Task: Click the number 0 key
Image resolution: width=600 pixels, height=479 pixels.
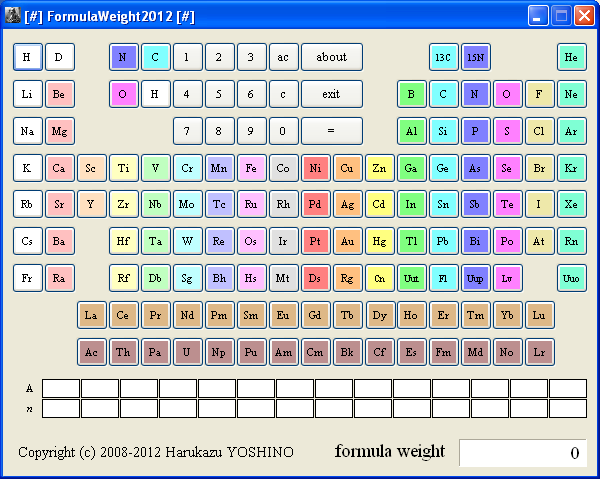Action: (284, 131)
